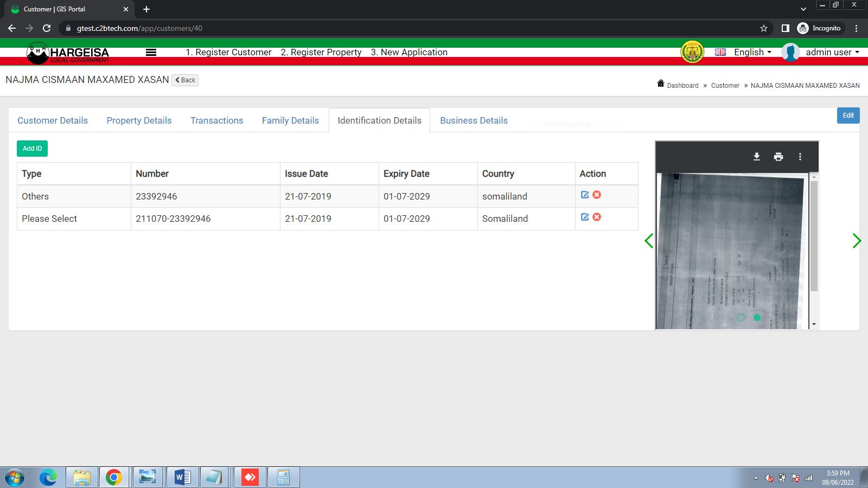
Task: Open Word from taskbar
Action: 183,478
